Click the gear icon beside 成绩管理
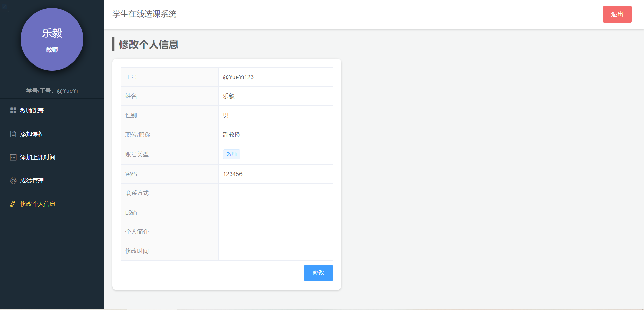The width and height of the screenshot is (644, 310). point(13,181)
